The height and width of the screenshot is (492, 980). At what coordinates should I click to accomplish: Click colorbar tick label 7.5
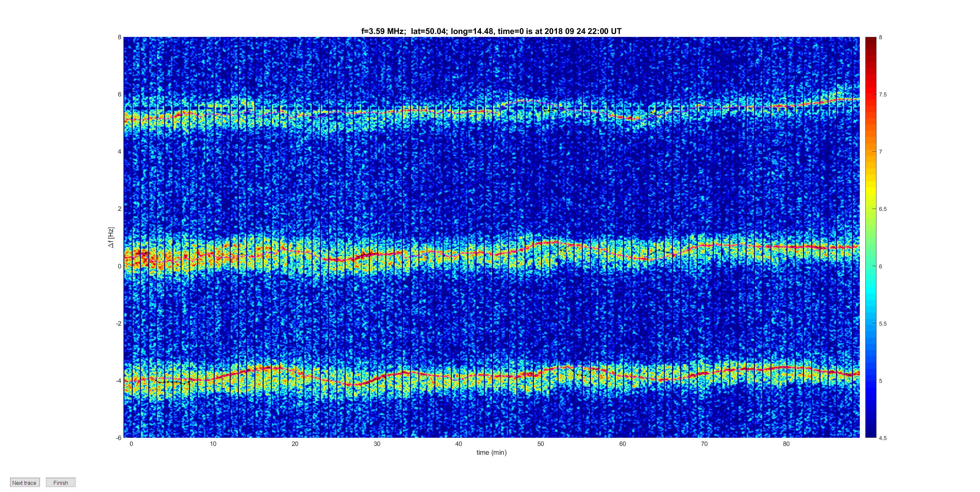click(883, 95)
